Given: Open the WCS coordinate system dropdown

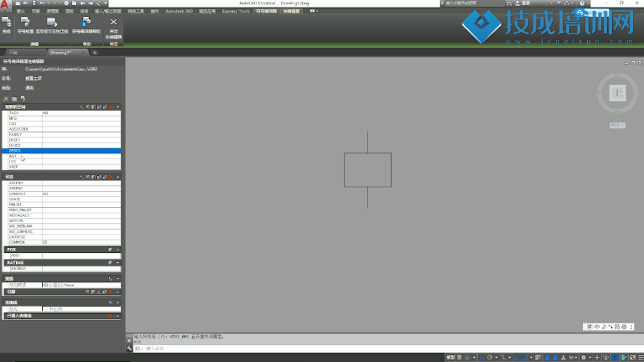Looking at the screenshot, I should pos(617,125).
